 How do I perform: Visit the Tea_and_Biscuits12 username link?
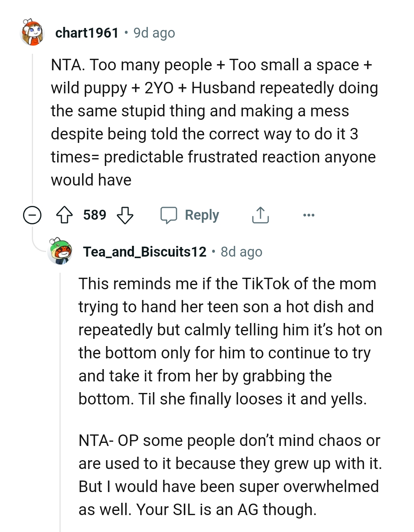pos(145,252)
